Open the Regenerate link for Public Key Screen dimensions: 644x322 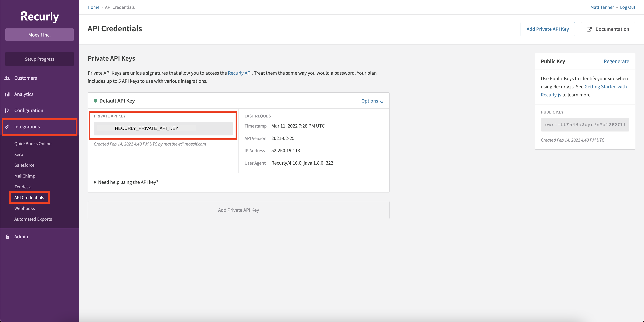click(x=616, y=61)
